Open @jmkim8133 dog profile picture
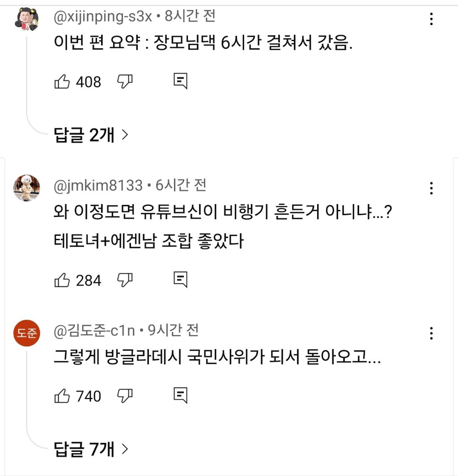 tap(27, 188)
